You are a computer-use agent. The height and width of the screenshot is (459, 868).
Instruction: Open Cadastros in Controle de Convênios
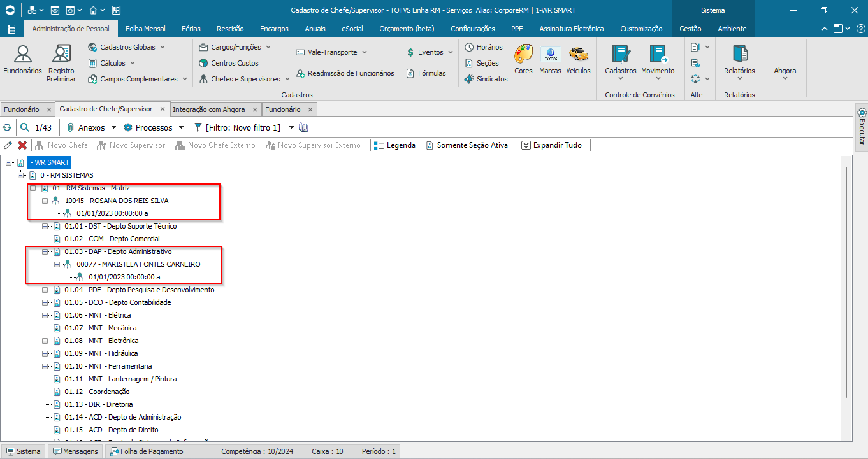[x=621, y=63]
